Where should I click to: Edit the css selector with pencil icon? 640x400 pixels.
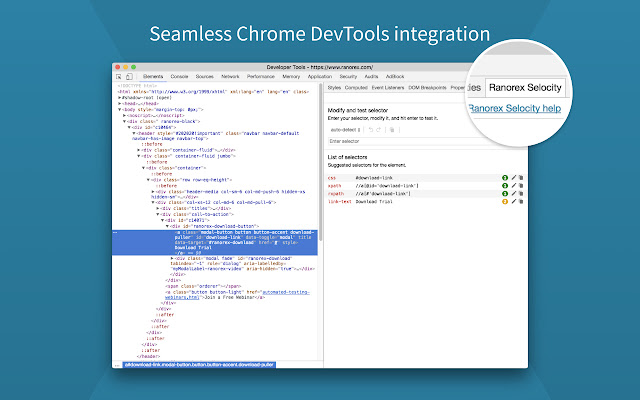pos(514,176)
